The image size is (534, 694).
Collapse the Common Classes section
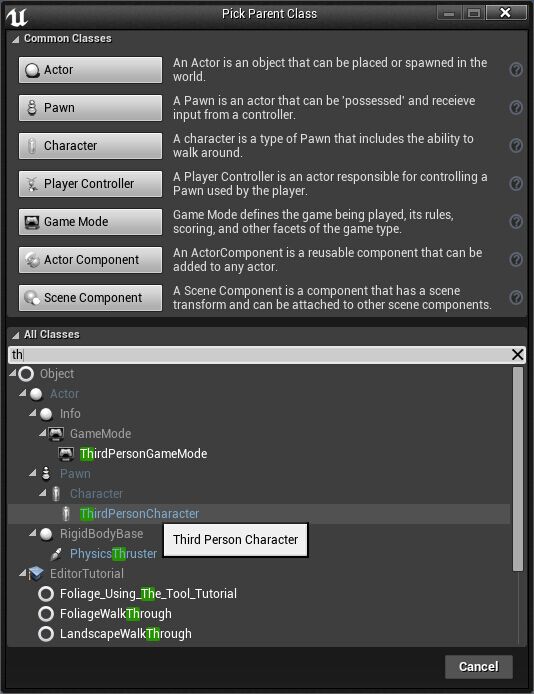[15, 39]
